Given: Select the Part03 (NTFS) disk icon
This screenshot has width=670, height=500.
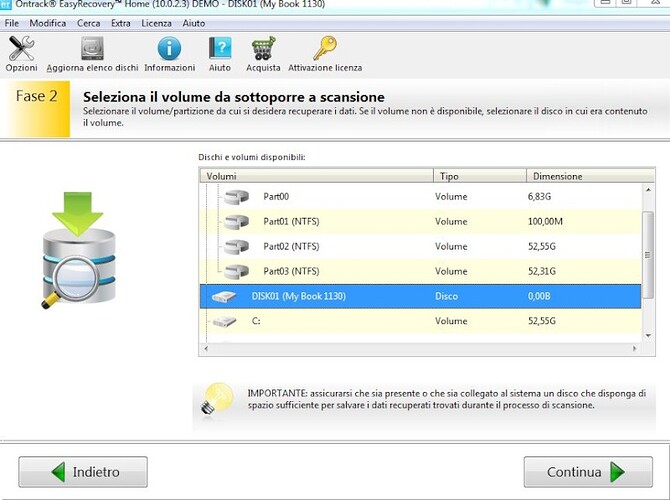Looking at the screenshot, I should click(236, 271).
